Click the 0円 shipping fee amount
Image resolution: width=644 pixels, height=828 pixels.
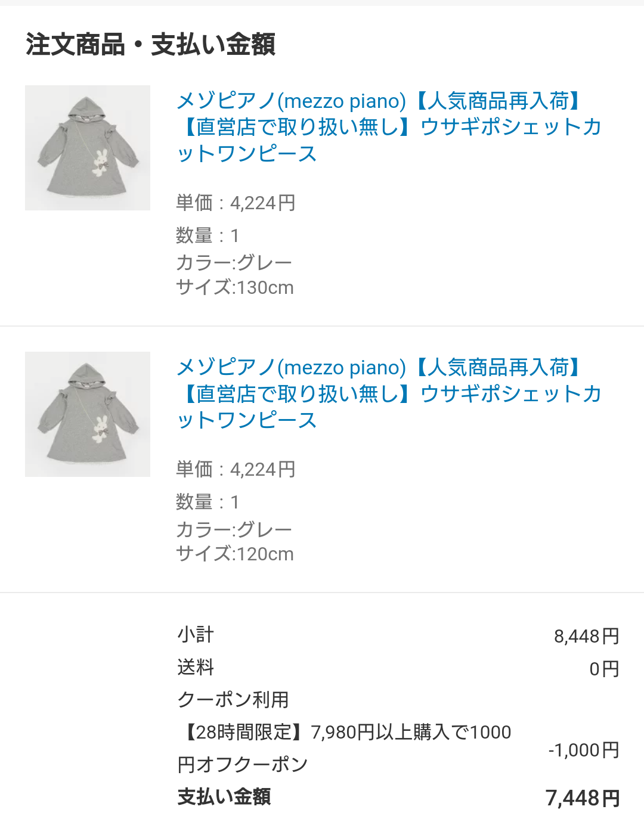click(604, 669)
